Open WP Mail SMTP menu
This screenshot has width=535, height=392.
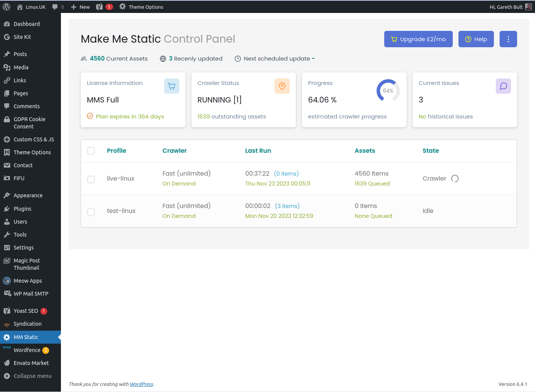click(x=30, y=294)
